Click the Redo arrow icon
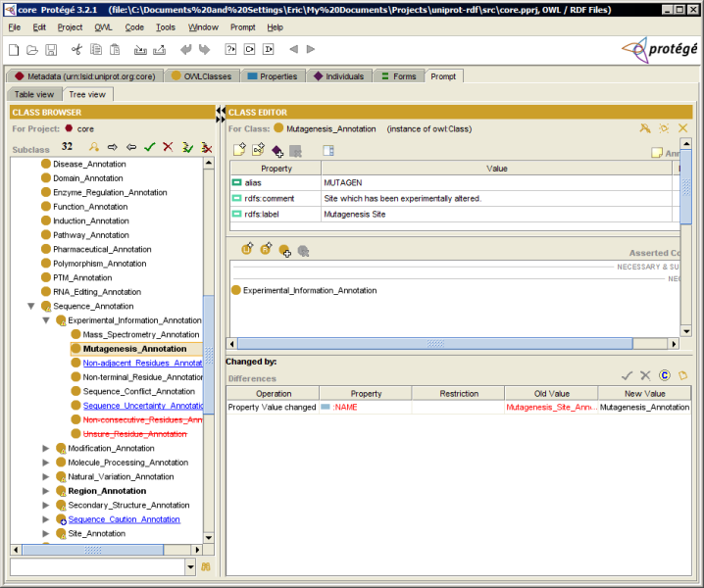704x588 pixels. [x=204, y=49]
